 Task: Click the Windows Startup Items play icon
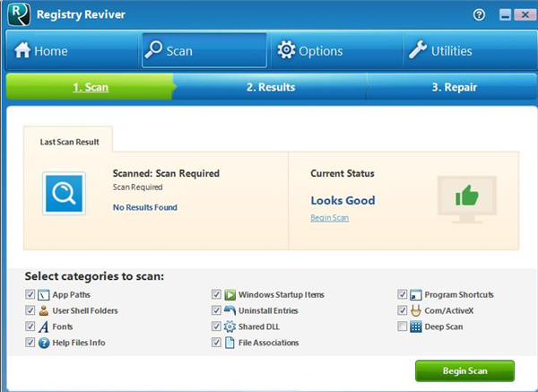[230, 295]
